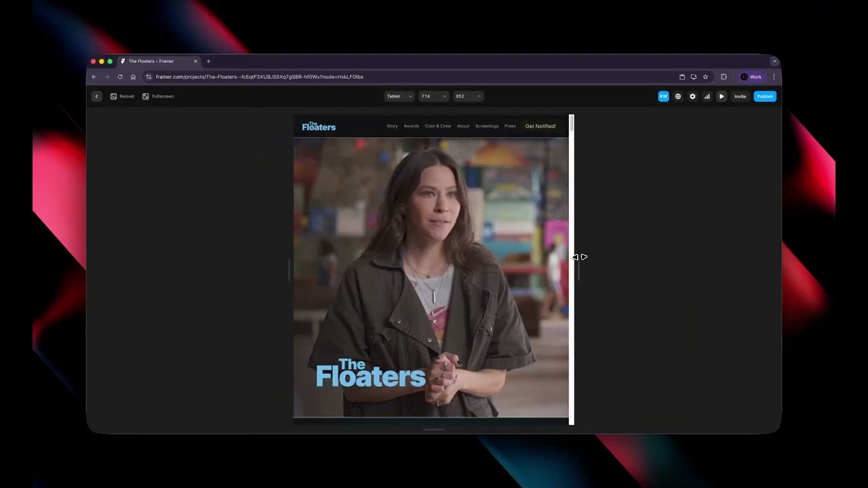Image resolution: width=868 pixels, height=488 pixels.
Task: Click the height field showing 852
Action: click(x=468, y=96)
